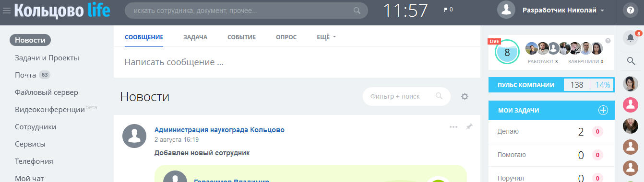Open Администрация наукограда Кольцово author link
This screenshot has height=182, width=644.
pos(219,130)
